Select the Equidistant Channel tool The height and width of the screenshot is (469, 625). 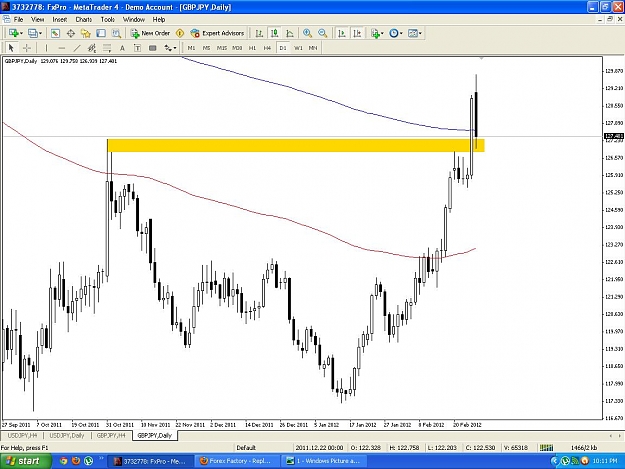(x=92, y=48)
